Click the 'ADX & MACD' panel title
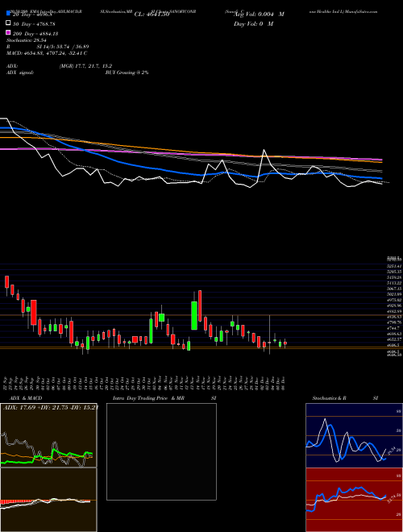403x532 pixels. point(26,398)
